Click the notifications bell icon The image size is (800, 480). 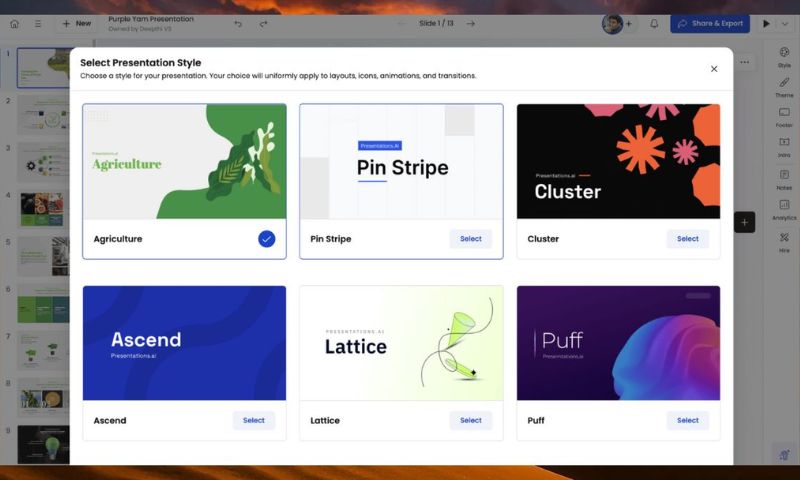(x=654, y=23)
